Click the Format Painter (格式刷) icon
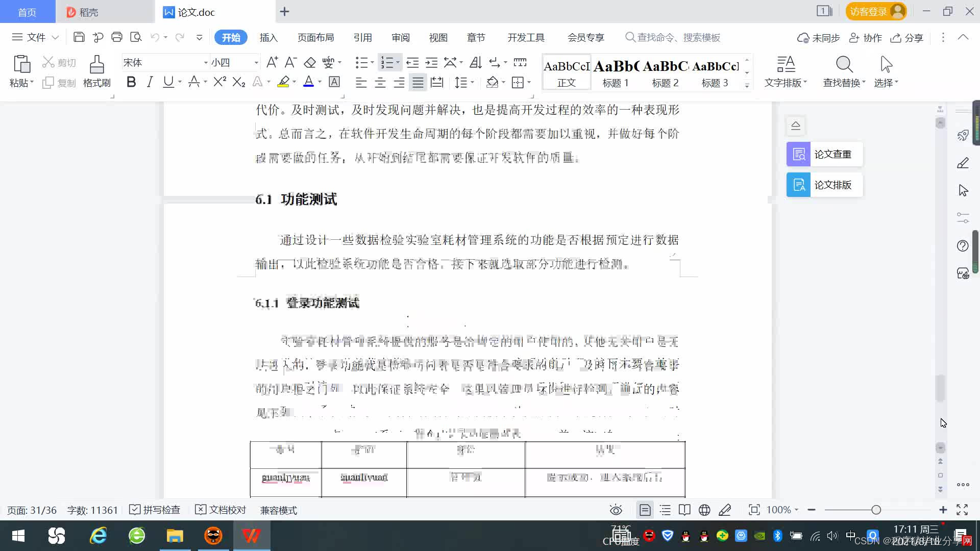 tap(96, 65)
